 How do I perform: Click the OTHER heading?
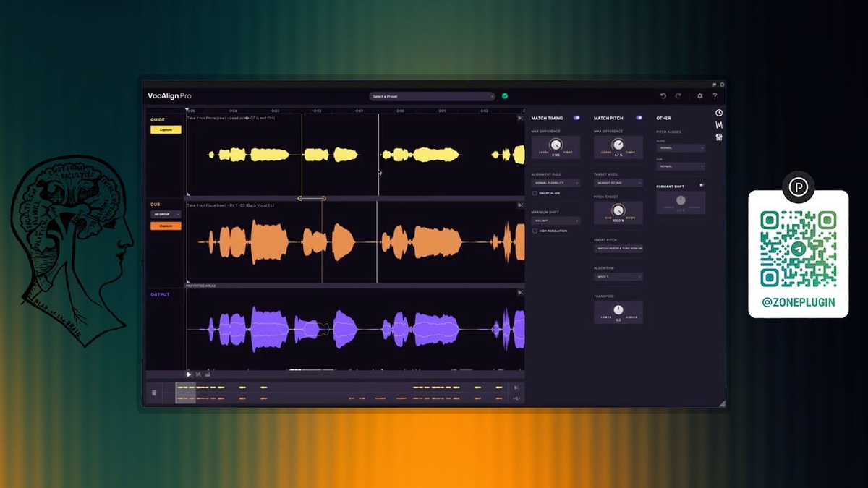tap(663, 118)
